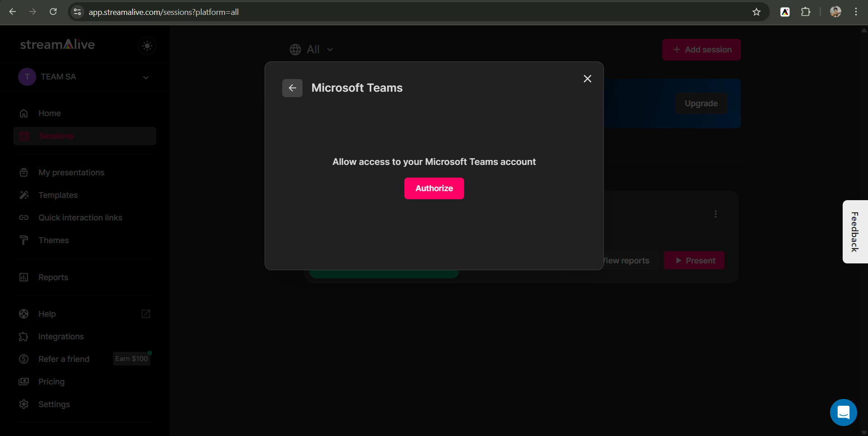Click the Themes paint roller icon

click(24, 240)
